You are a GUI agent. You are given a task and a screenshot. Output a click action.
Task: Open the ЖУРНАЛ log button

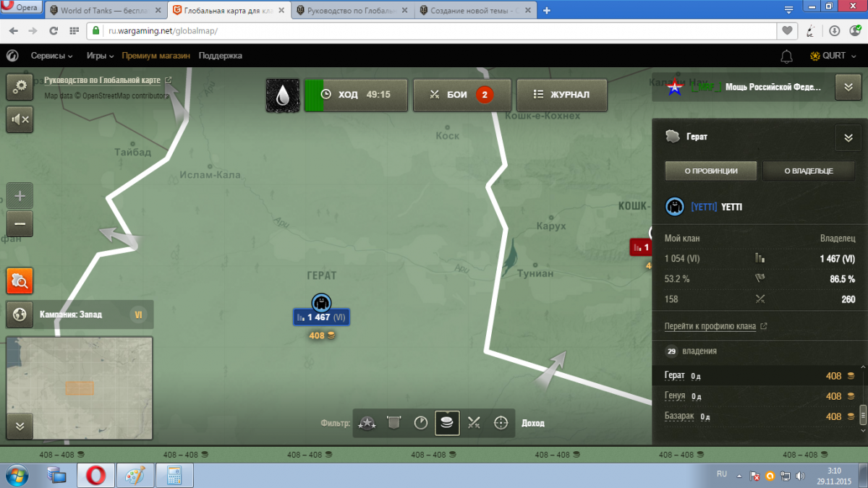pos(561,95)
